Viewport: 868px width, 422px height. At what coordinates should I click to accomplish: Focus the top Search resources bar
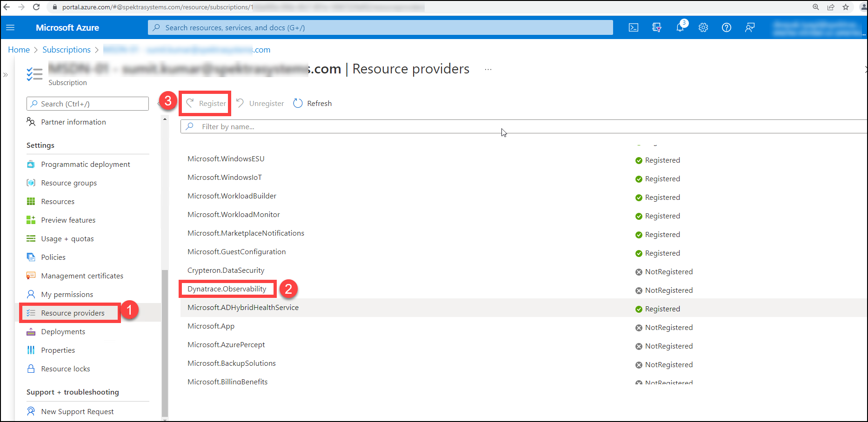pyautogui.click(x=381, y=27)
